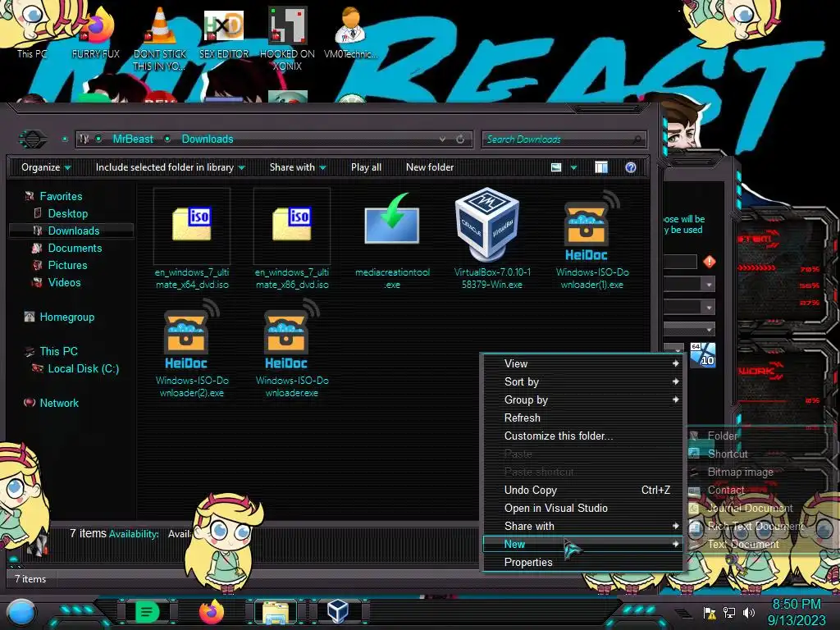Image resolution: width=840 pixels, height=630 pixels.
Task: Open the view options dropdown arrow
Action: point(573,167)
